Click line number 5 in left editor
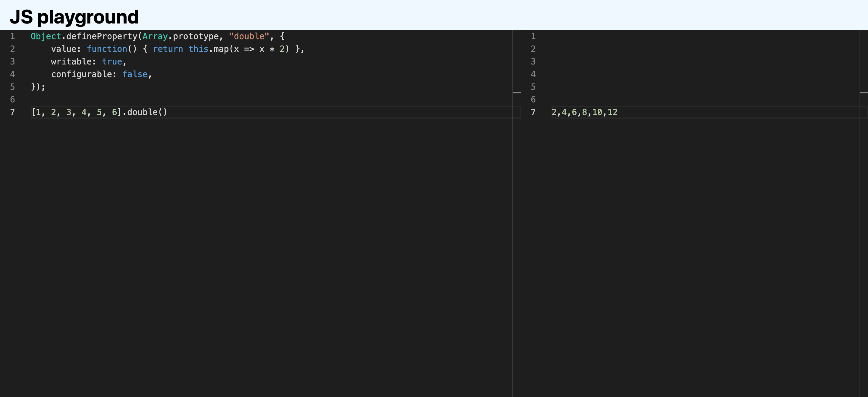This screenshot has width=868, height=397. pos(12,87)
